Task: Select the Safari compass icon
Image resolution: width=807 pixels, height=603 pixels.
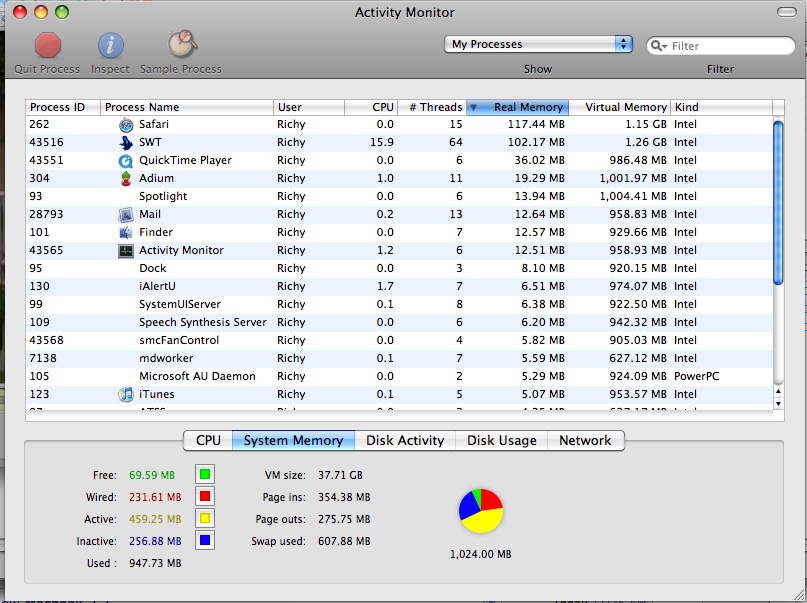Action: (126, 125)
